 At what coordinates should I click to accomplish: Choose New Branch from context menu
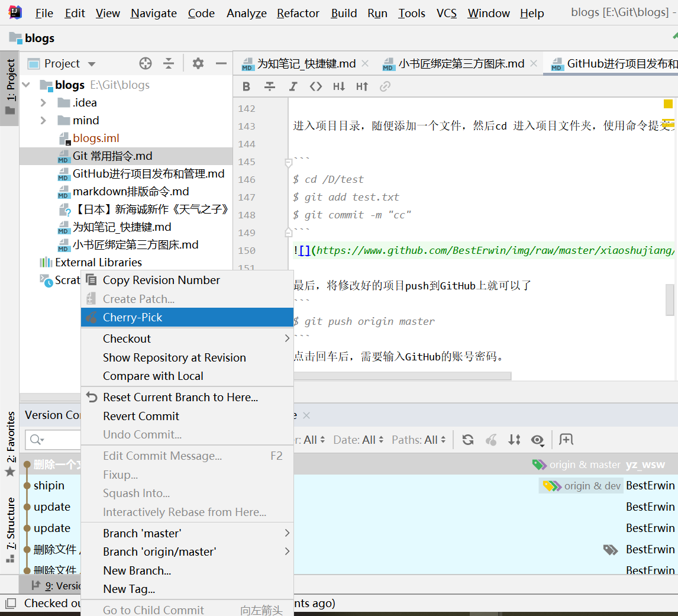(187, 570)
